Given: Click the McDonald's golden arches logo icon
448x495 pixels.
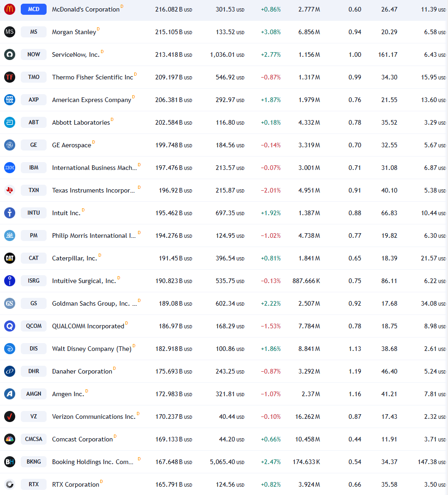Looking at the screenshot, I should 10,9.
